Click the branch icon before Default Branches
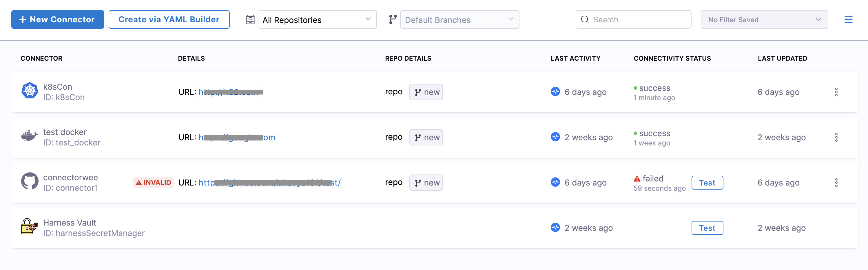The height and width of the screenshot is (270, 868). click(393, 19)
